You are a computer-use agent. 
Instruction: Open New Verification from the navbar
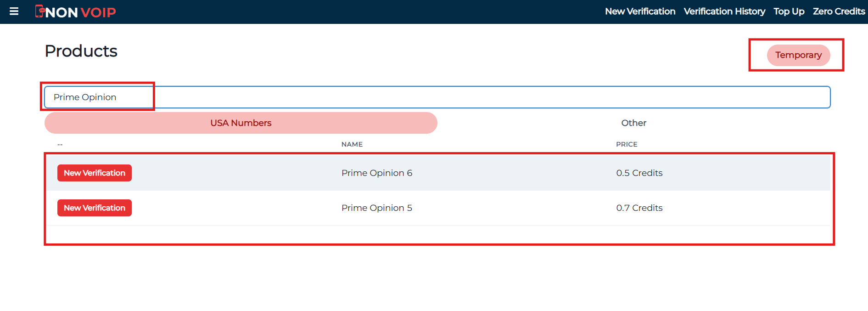640,11
